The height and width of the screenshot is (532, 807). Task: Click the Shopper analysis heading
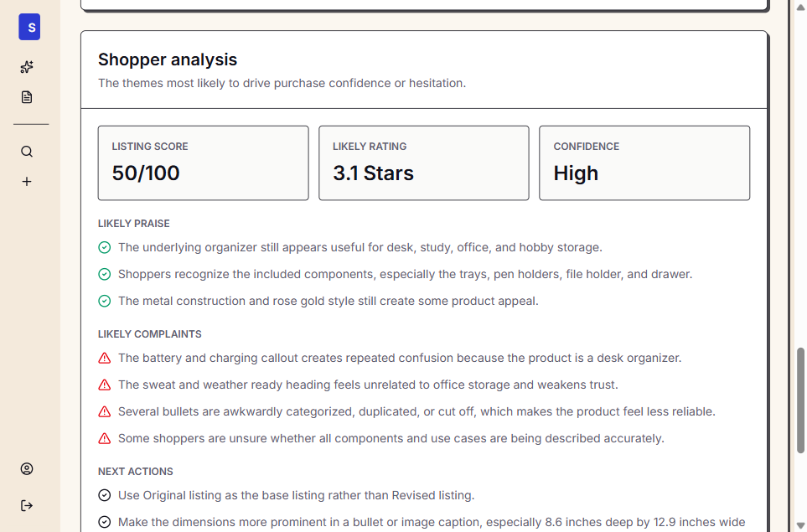pos(168,59)
